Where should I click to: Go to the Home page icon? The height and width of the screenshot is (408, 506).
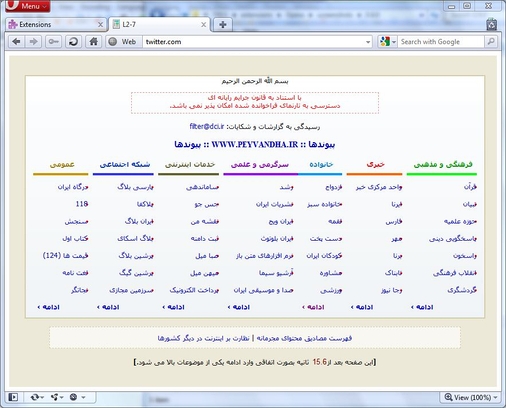click(x=94, y=42)
